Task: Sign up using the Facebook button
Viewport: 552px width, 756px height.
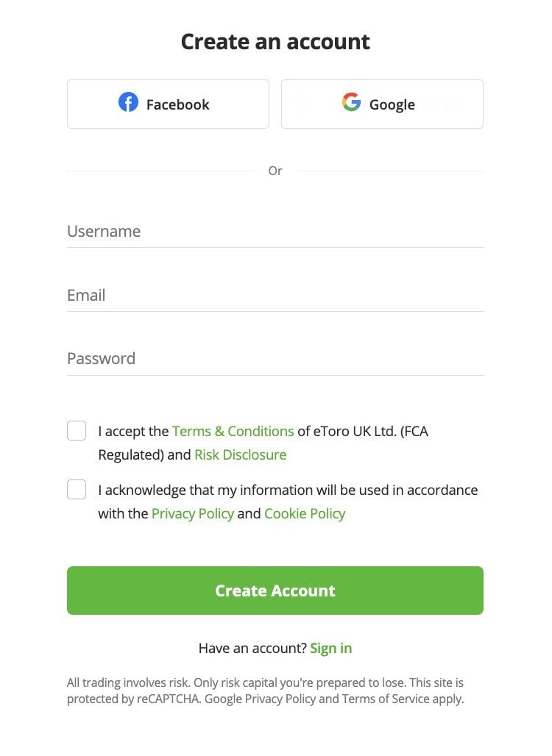Action: 168,103
